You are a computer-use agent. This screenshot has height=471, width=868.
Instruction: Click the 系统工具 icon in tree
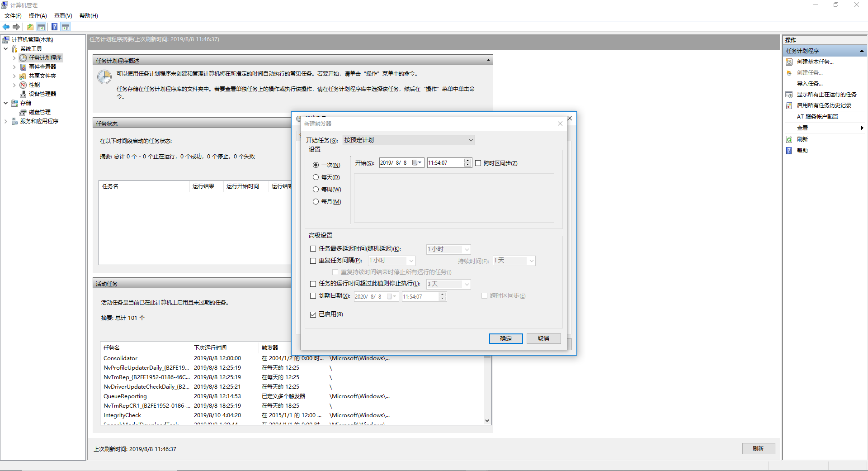(14, 49)
